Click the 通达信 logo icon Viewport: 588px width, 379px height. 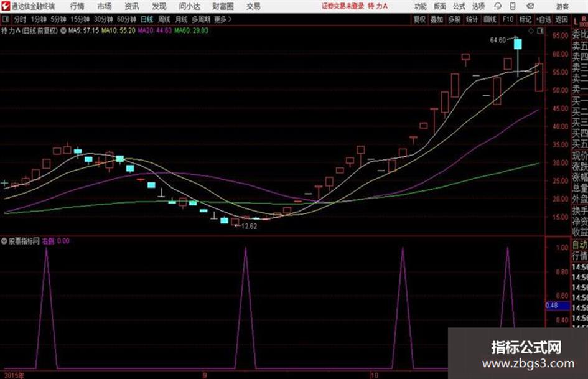(6, 6)
